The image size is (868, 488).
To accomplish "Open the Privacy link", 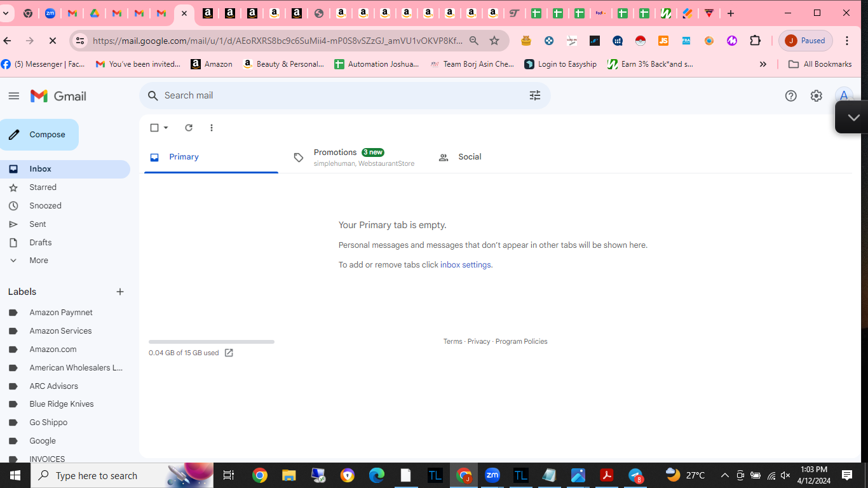I will pos(479,342).
